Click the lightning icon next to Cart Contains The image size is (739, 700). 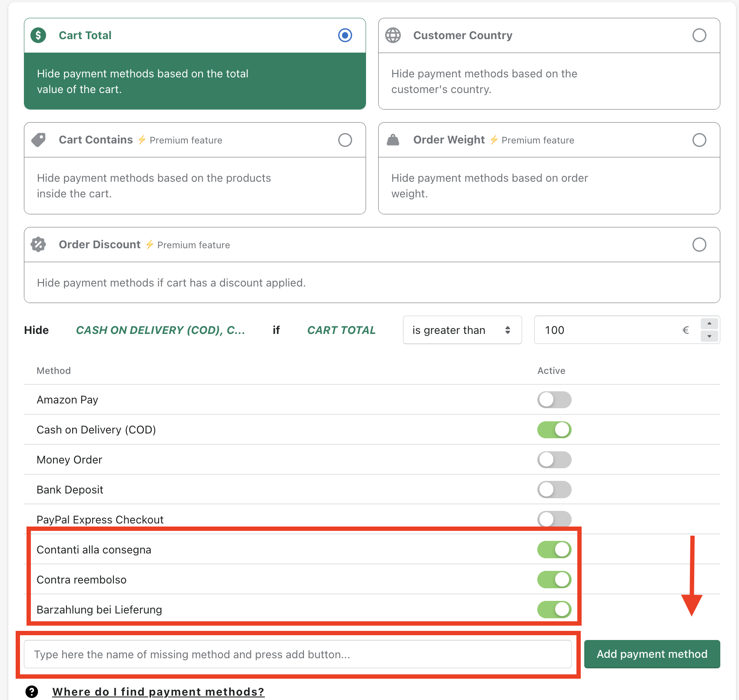pyautogui.click(x=142, y=140)
